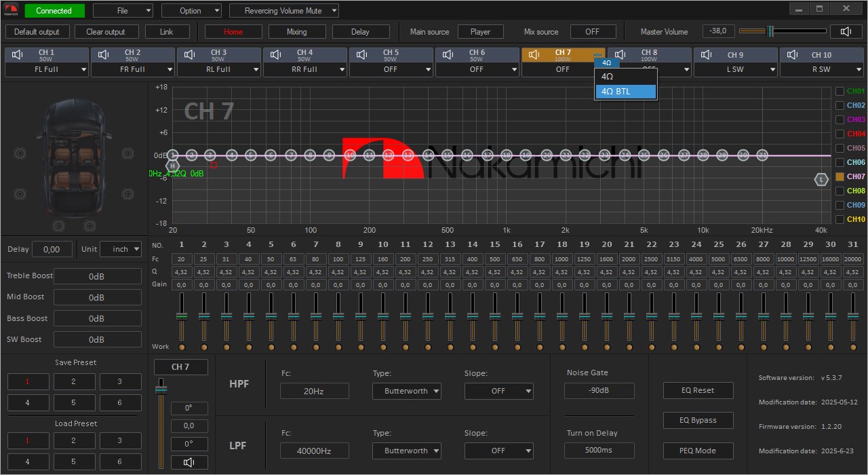This screenshot has width=868, height=475.
Task: Click the Master Volume mute speaker icon
Action: [x=846, y=31]
